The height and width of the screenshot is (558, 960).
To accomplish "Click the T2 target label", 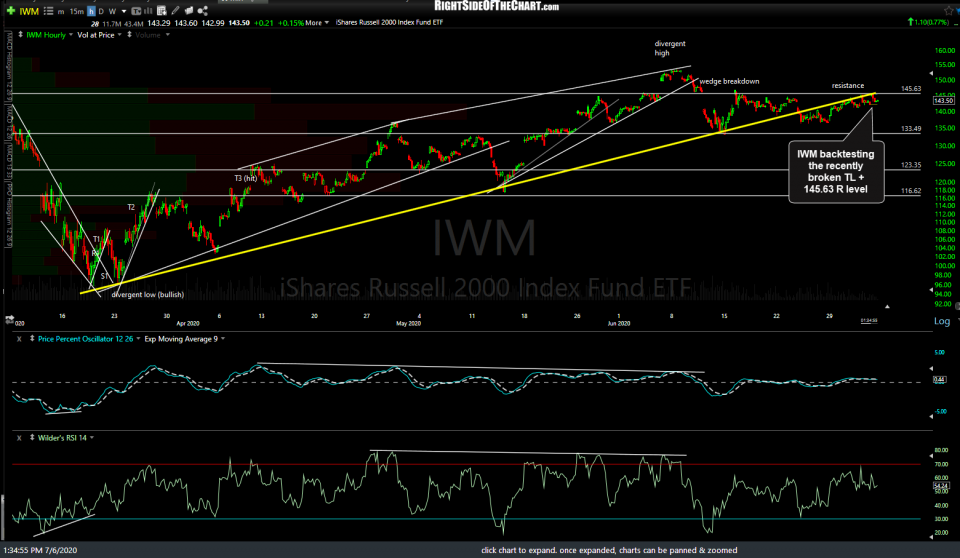I will pyautogui.click(x=131, y=208).
